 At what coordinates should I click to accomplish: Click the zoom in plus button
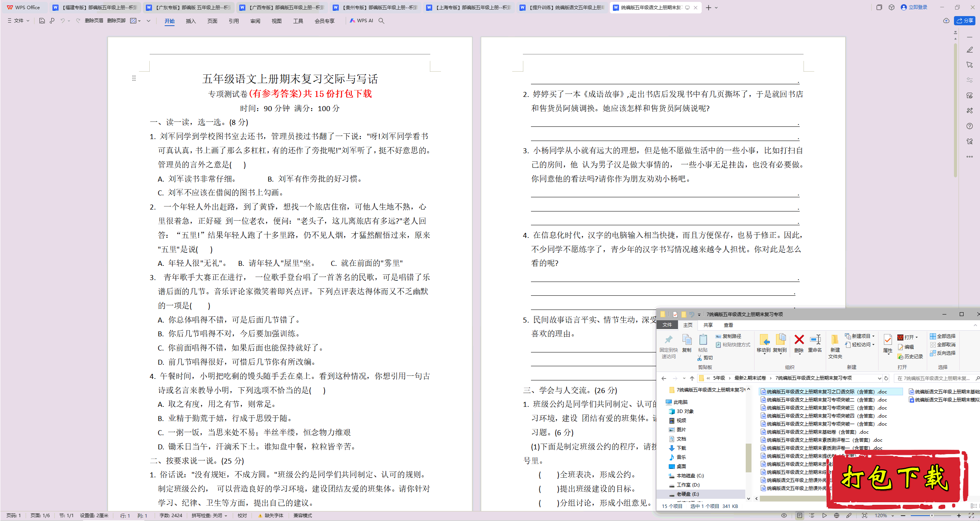(x=959, y=516)
